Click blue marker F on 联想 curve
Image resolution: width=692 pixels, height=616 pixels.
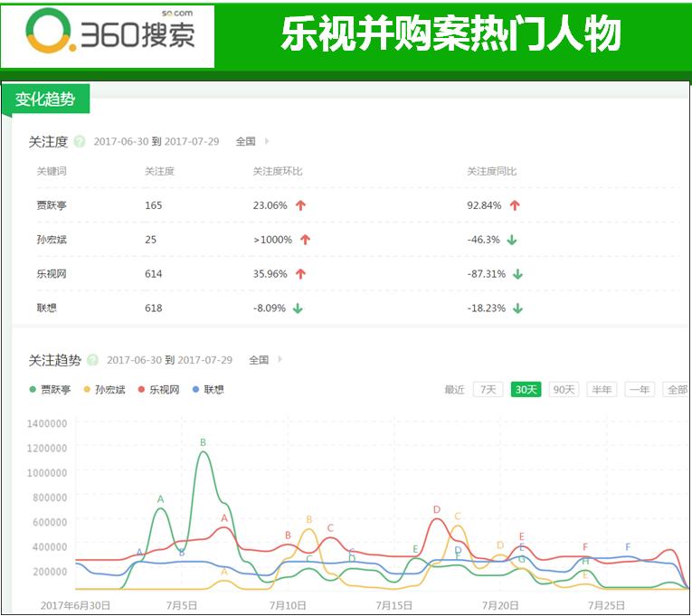coord(628,546)
